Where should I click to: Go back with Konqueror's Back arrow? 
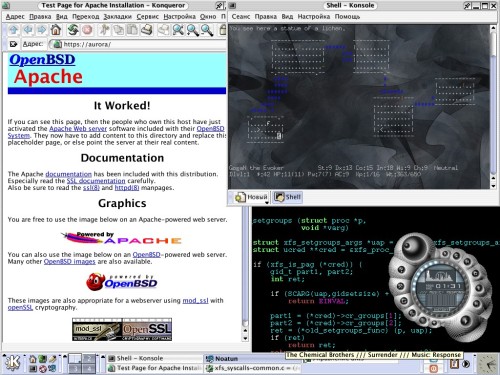[28, 30]
